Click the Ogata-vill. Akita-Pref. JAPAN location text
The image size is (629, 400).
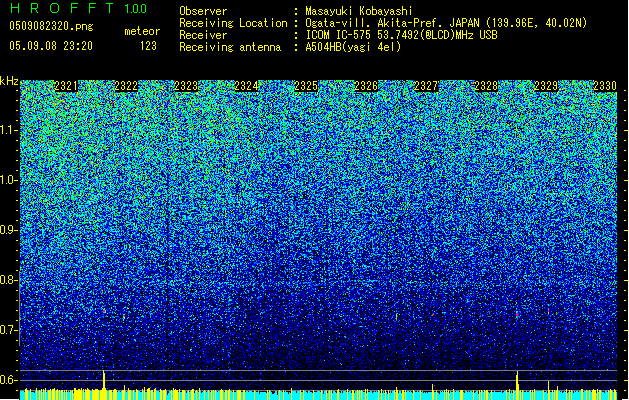[446, 23]
